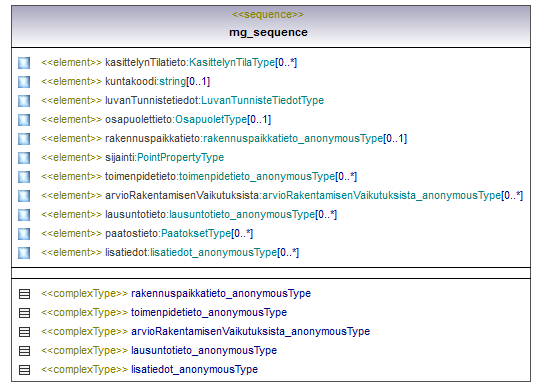Click the element icon beside lausuntotieto element
Screen dimensions: 541x386
[x=24, y=215]
